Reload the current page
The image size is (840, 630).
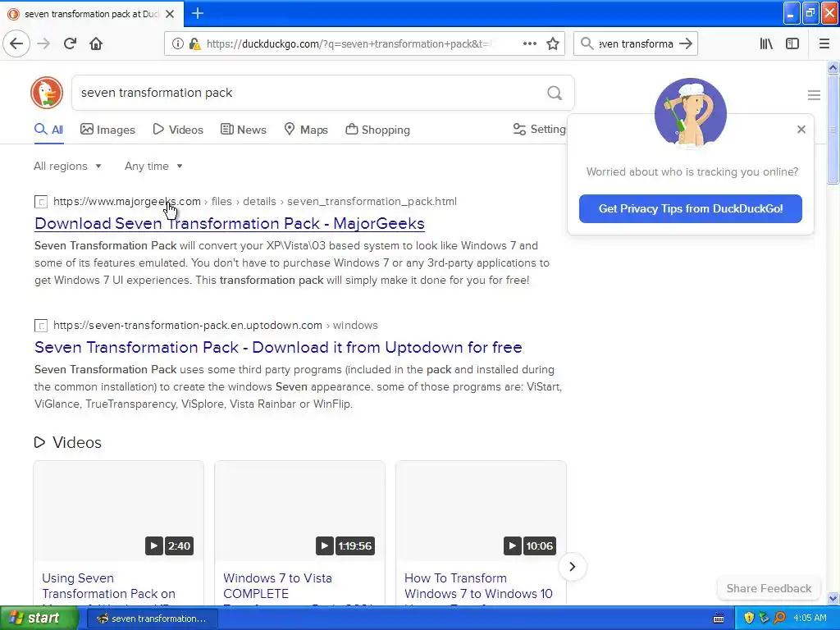pyautogui.click(x=71, y=43)
